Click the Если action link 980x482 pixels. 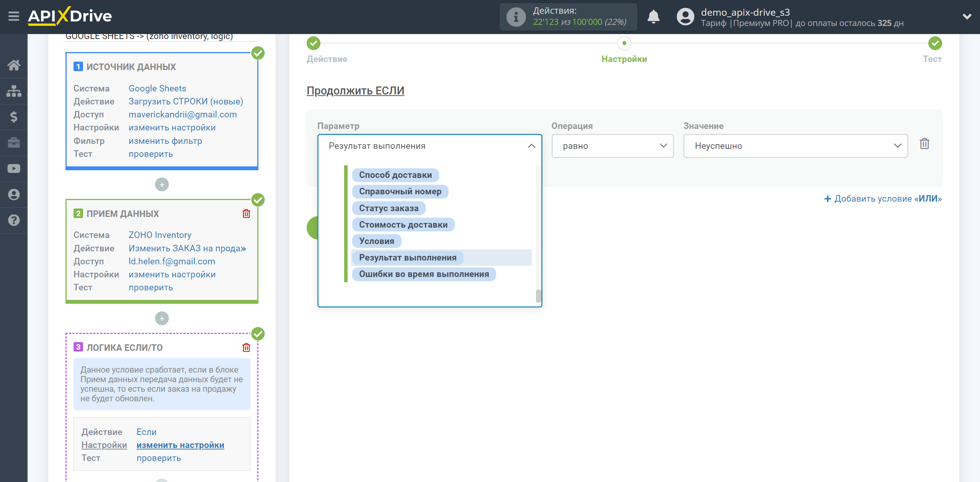coord(146,432)
